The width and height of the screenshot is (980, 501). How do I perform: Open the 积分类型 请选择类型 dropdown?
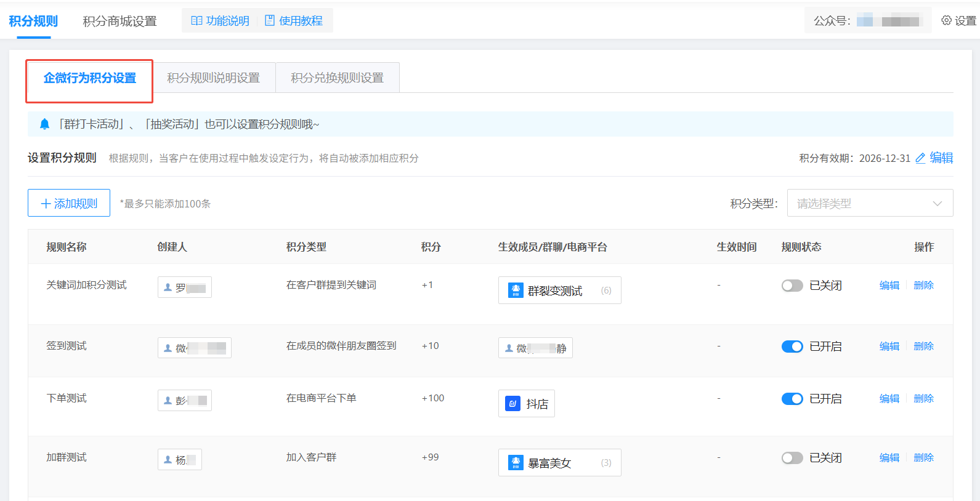(x=870, y=203)
